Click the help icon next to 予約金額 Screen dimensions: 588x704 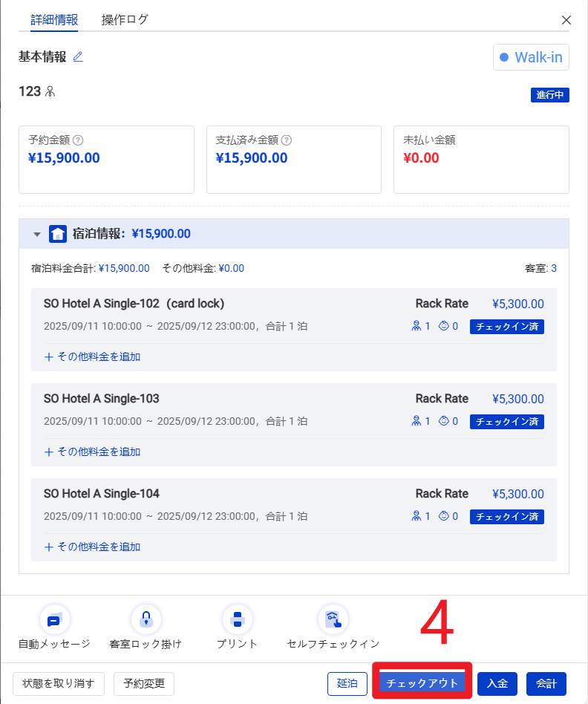point(78,140)
